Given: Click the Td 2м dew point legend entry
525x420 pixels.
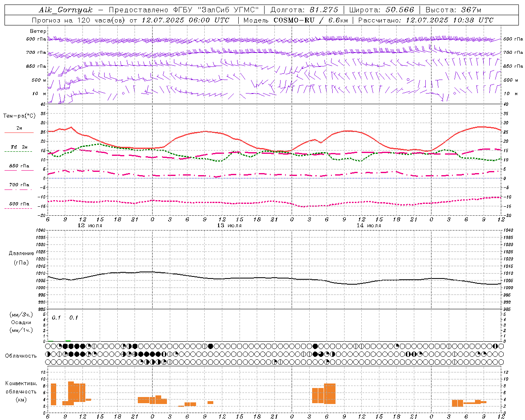Looking at the screenshot, I should click(19, 147).
